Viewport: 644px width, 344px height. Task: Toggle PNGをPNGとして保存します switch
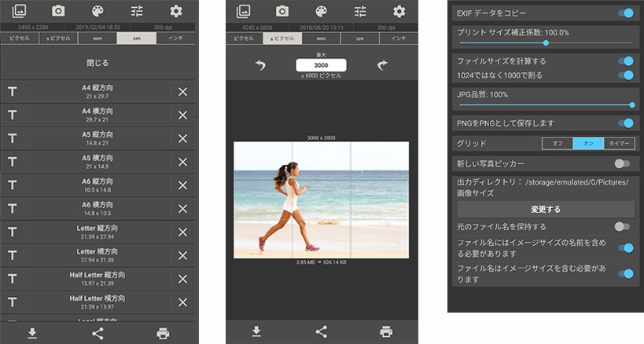[626, 123]
